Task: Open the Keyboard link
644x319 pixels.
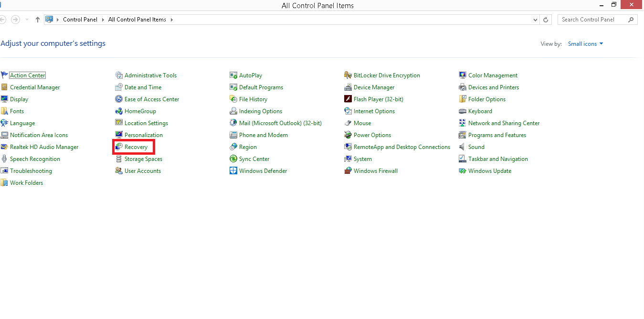Action: [x=480, y=111]
